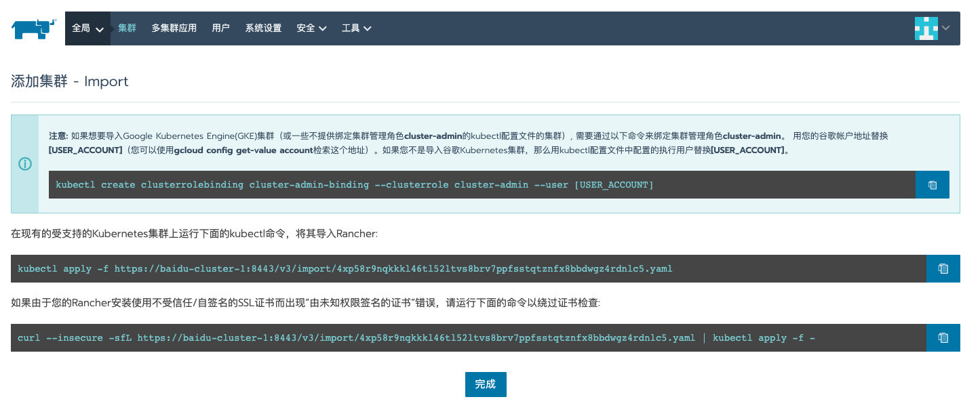
Task: Expand the 工具 menu
Action: 357,28
